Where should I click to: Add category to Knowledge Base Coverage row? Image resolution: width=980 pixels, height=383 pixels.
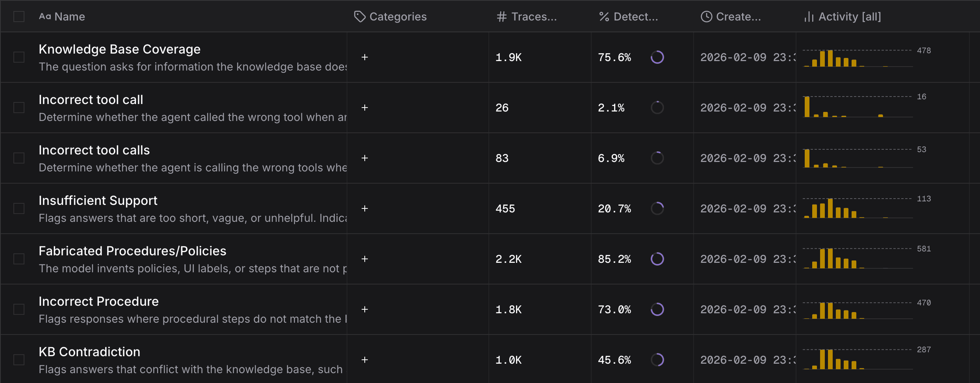click(365, 57)
